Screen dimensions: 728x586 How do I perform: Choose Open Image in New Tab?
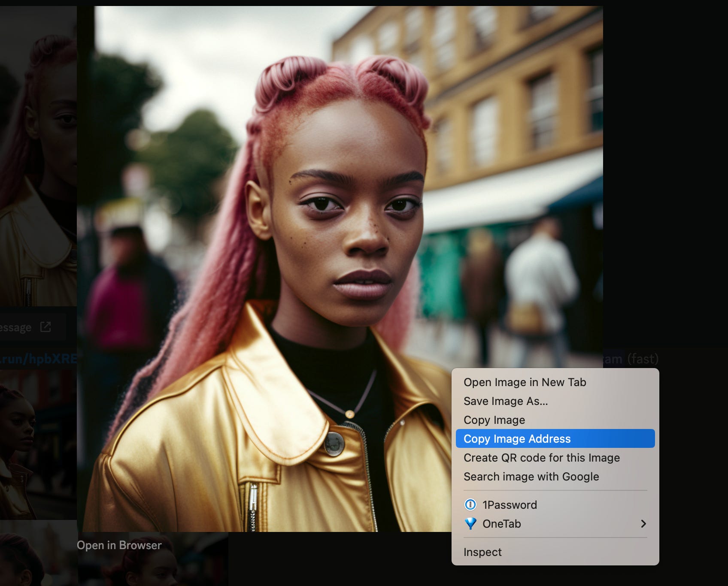pyautogui.click(x=525, y=382)
